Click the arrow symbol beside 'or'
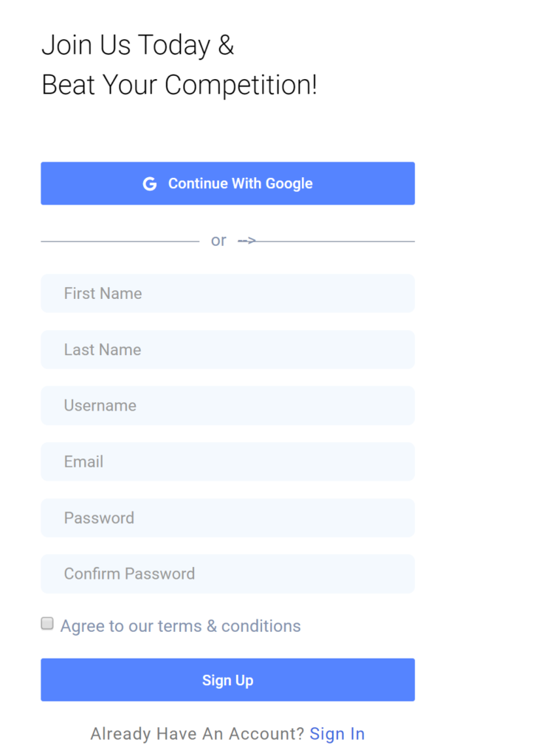Image resolution: width=538 pixels, height=756 pixels. pyautogui.click(x=246, y=240)
